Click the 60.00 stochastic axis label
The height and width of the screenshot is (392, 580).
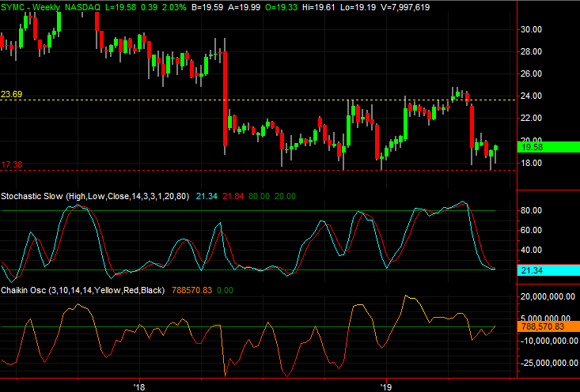pos(531,230)
